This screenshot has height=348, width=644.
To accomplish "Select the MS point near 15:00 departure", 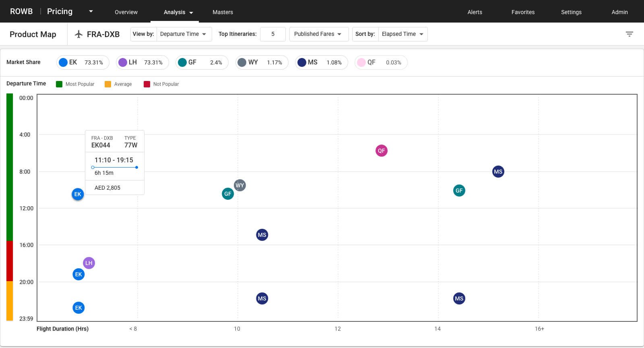I will 262,235.
